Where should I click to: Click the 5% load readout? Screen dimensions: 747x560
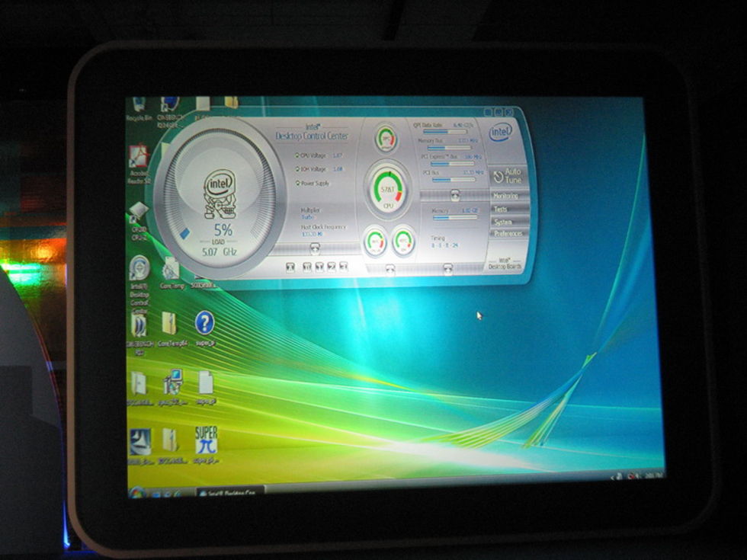click(x=223, y=230)
